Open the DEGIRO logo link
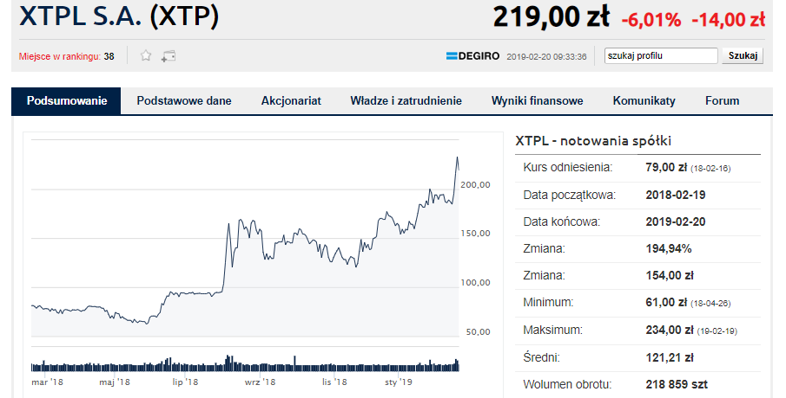Image resolution: width=786 pixels, height=398 pixels. pos(473,56)
